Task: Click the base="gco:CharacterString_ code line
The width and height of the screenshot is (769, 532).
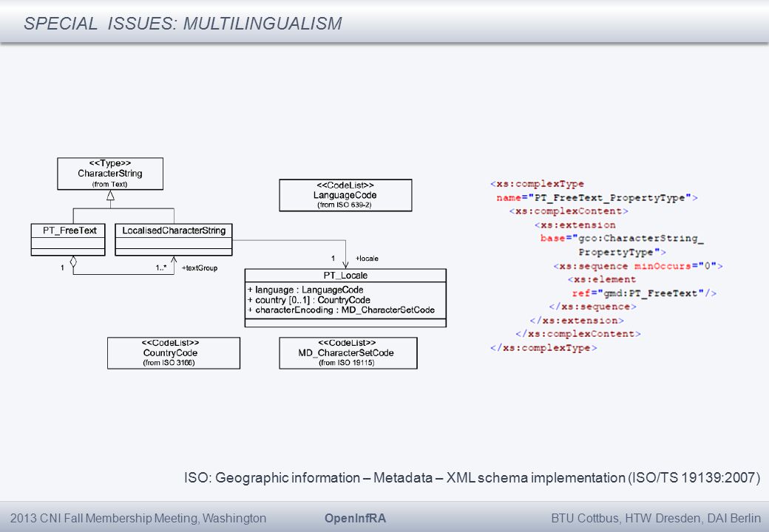Action: pos(622,239)
